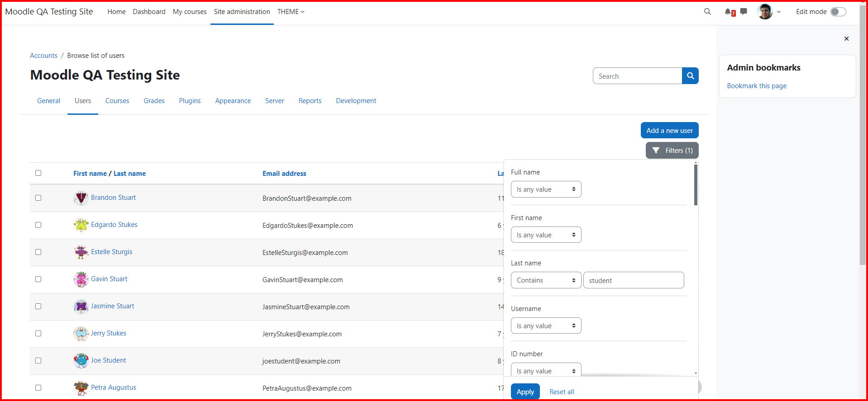Sort by Email address column header

coord(284,174)
